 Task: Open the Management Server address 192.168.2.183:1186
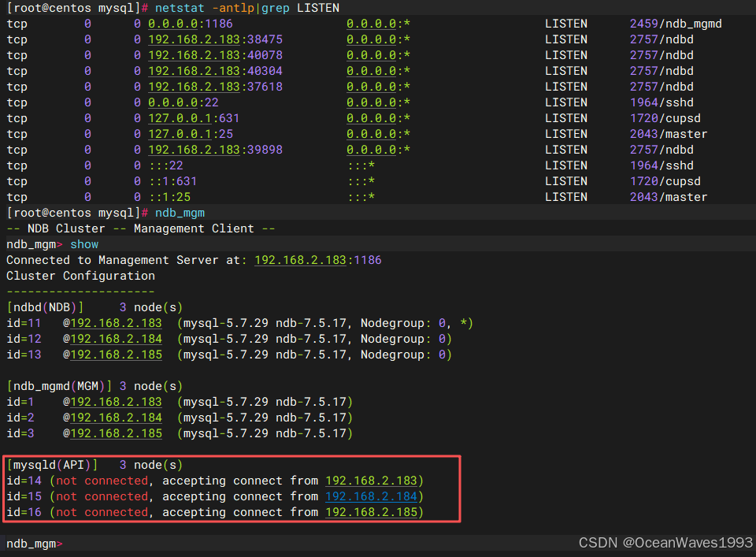click(318, 261)
